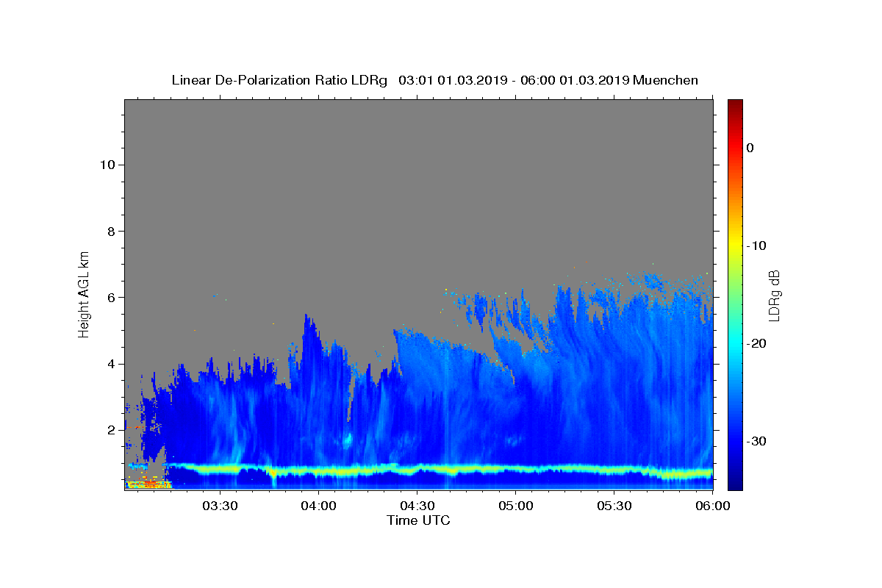Screen dimensions: 882x588
Task: Select the 03:30 time tick label
Action: click(x=220, y=506)
